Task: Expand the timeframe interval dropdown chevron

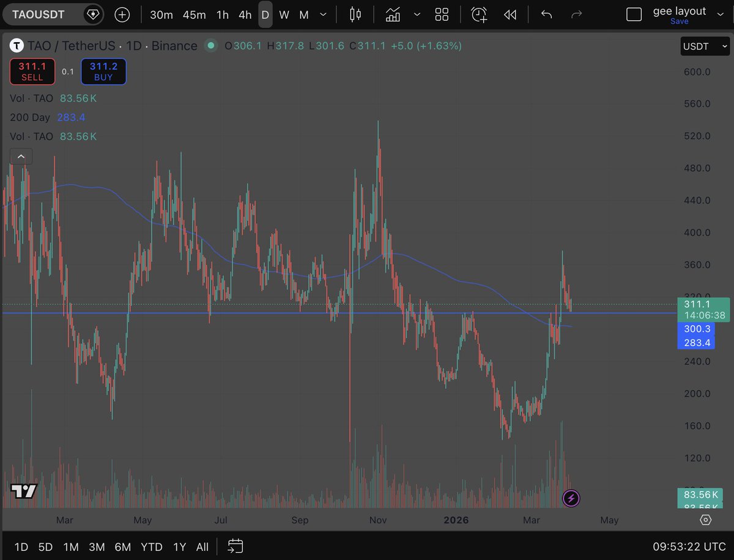Action: pyautogui.click(x=324, y=15)
